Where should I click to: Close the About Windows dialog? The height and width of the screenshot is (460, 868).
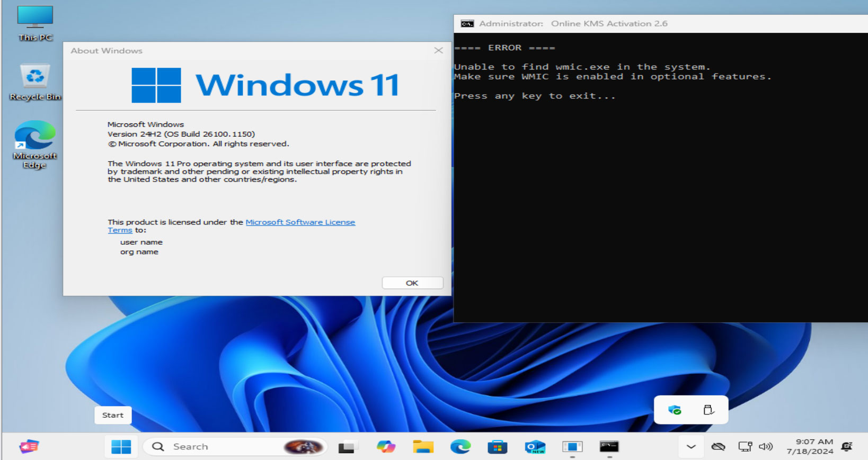tap(438, 51)
